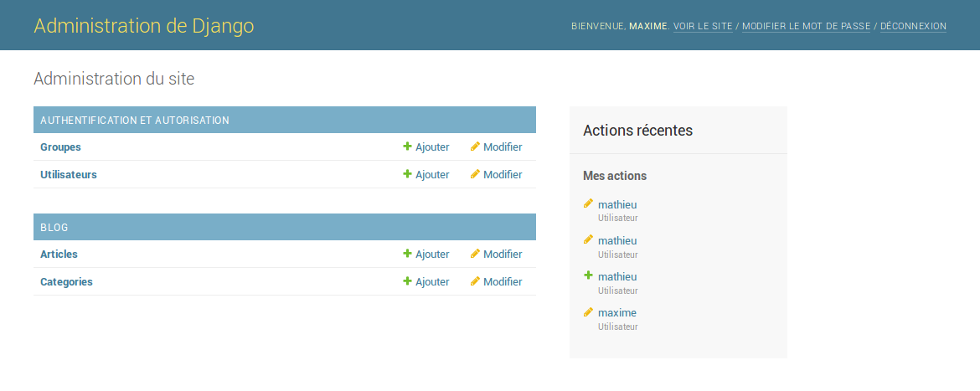This screenshot has width=980, height=391.
Task: Click pencil icon beside second mathieu action
Action: 587,239
